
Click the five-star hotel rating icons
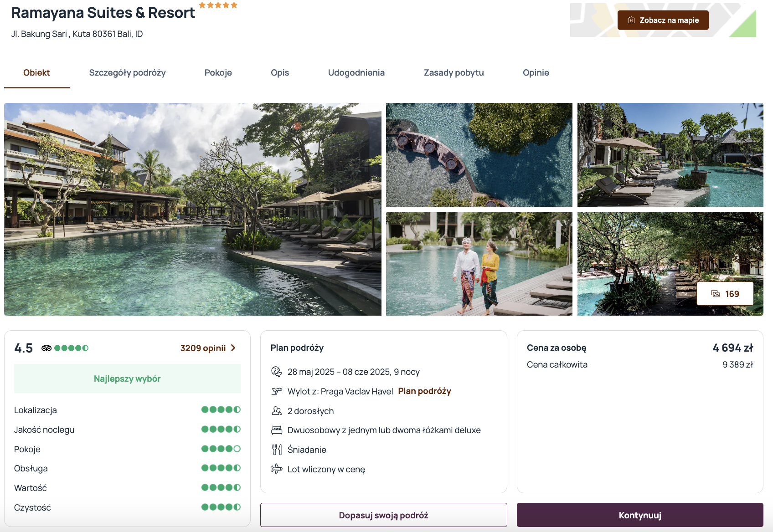218,5
